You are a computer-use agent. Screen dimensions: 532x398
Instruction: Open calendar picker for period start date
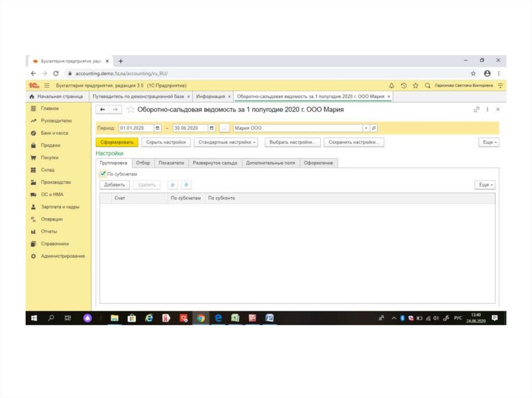(157, 128)
